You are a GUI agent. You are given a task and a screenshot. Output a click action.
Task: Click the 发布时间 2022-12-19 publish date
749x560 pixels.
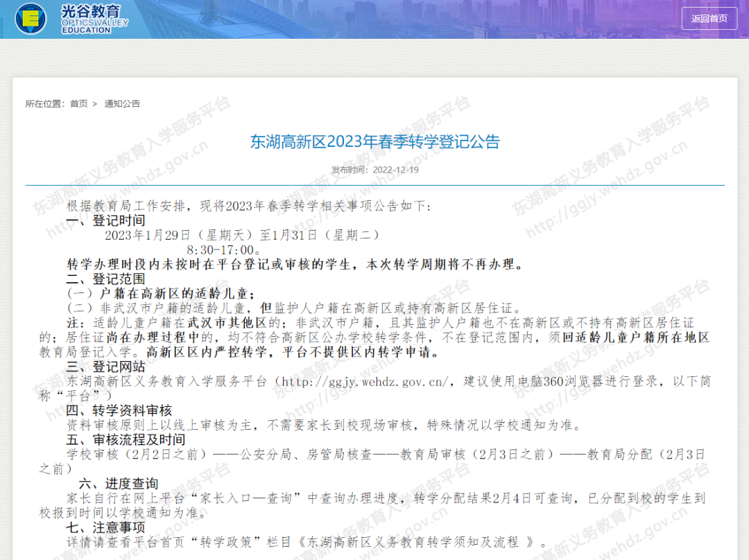point(374,170)
